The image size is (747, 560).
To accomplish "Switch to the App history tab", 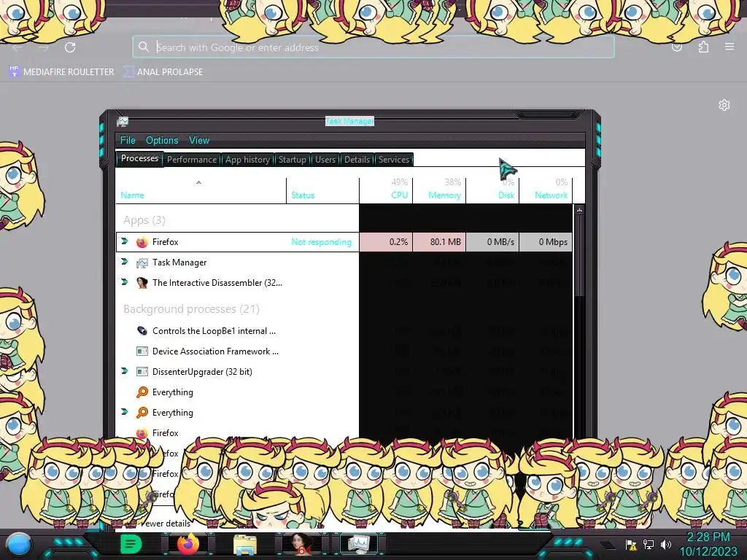I will coord(247,160).
